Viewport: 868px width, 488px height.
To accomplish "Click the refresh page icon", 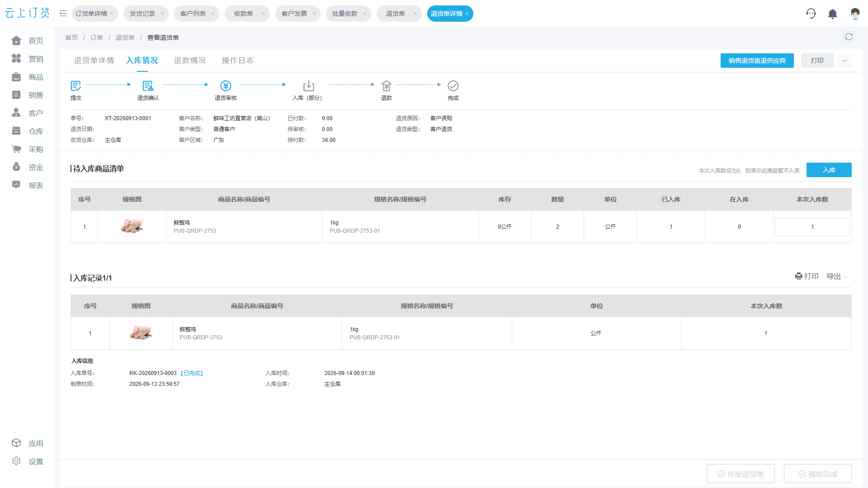I will (x=849, y=37).
